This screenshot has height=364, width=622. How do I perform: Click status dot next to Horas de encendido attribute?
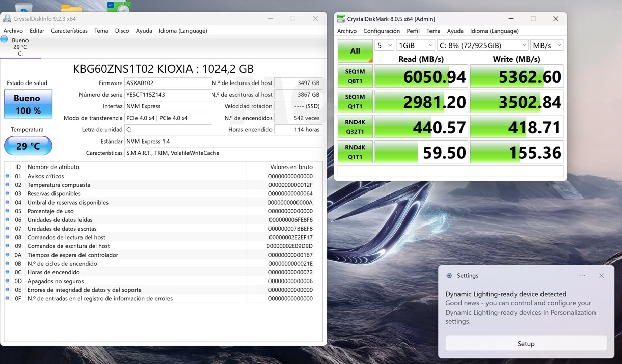[x=7, y=272]
